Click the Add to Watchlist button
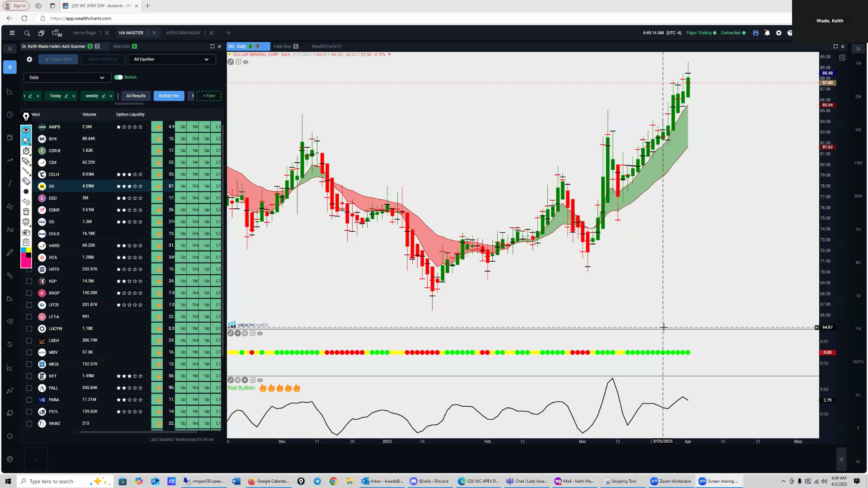The image size is (868, 488). click(x=103, y=59)
